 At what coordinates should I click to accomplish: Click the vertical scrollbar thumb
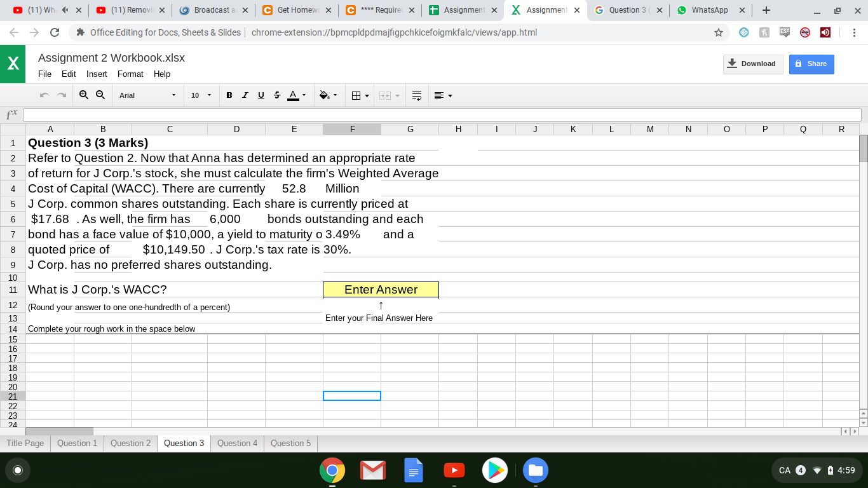point(863,148)
